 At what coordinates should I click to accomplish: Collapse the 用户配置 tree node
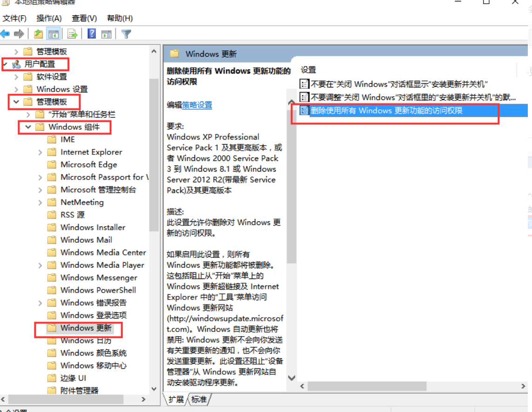[x=5, y=64]
